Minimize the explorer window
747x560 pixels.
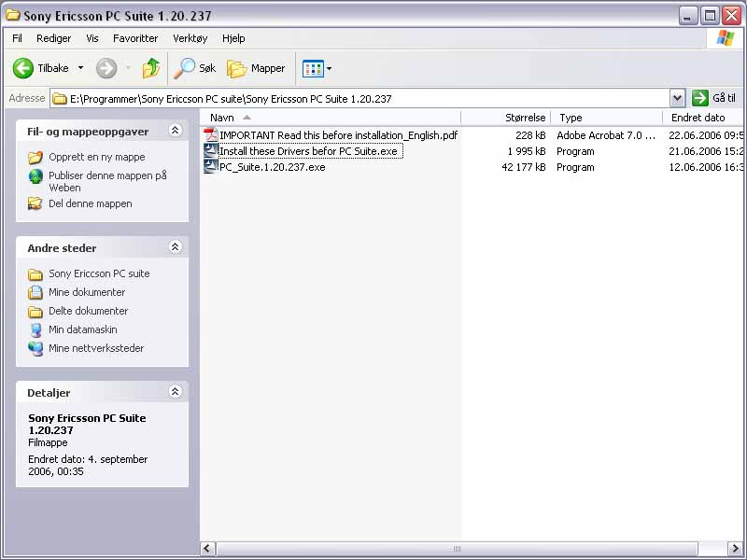(x=687, y=16)
